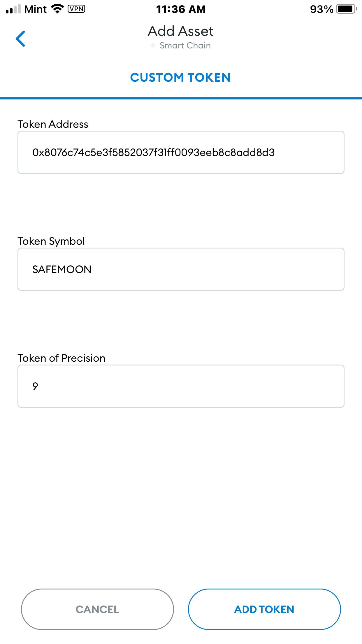Image resolution: width=362 pixels, height=644 pixels.
Task: Select the SAFEMOON token symbol field
Action: click(181, 269)
